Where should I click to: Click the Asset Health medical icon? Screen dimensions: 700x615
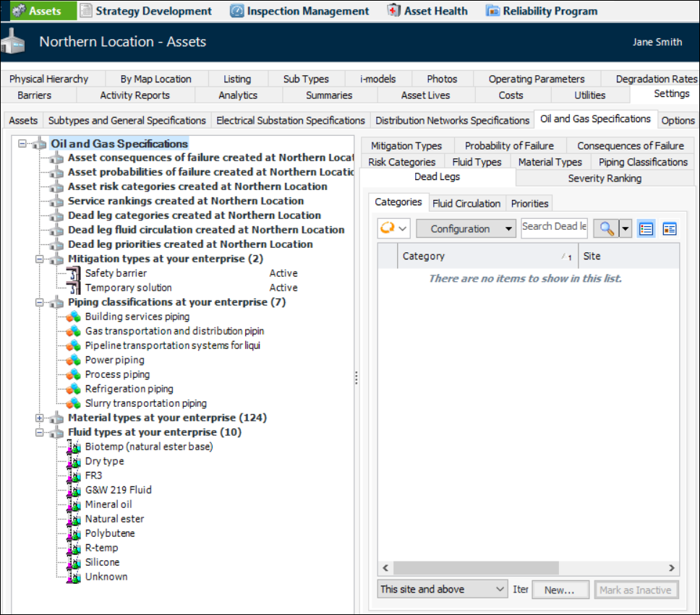[x=393, y=10]
